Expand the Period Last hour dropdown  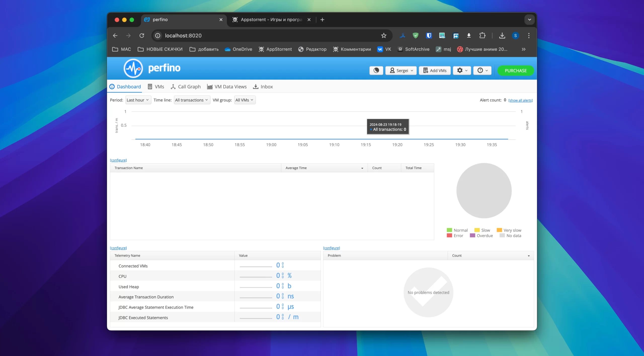[138, 100]
